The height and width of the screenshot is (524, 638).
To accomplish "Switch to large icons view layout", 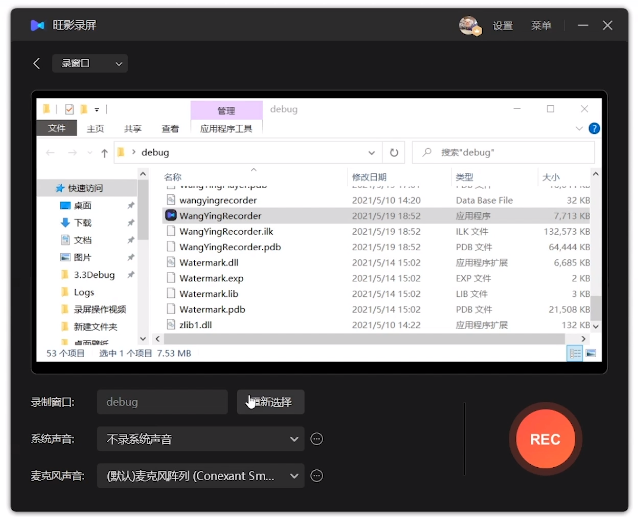I will click(591, 353).
